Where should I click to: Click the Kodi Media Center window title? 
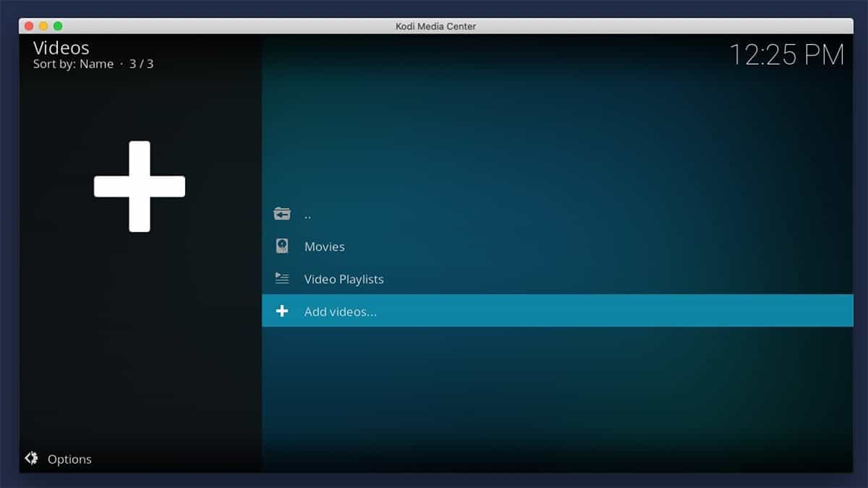pos(435,26)
